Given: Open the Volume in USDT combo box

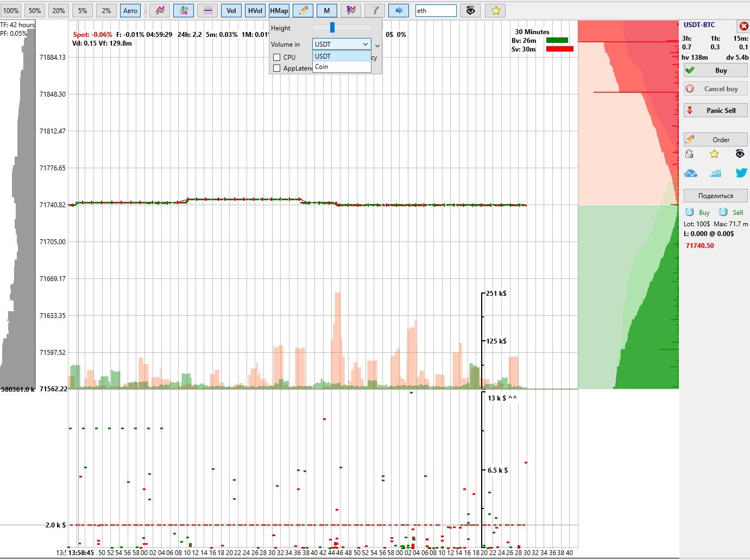Looking at the screenshot, I should point(342,44).
